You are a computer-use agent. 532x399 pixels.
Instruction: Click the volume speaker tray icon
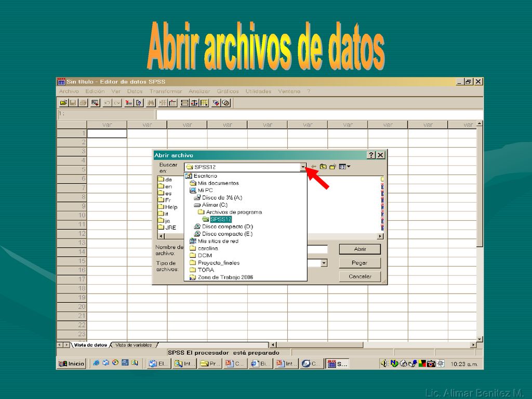click(384, 364)
